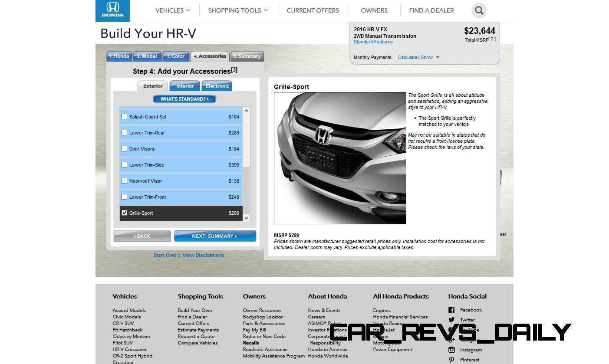Add Lower Trim-Front via its checkbox
Image resolution: width=609 pixels, height=364 pixels.
click(125, 197)
